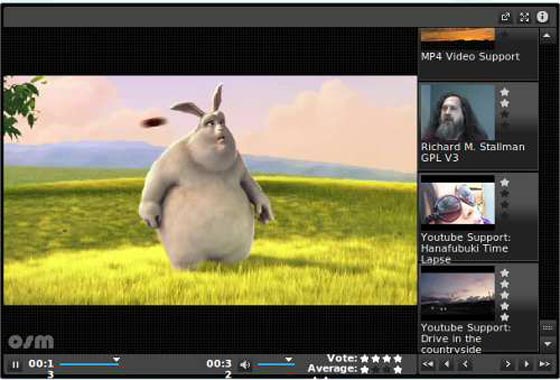Click top star of Hanafubuki video rating
560x380 pixels.
pyautogui.click(x=504, y=182)
